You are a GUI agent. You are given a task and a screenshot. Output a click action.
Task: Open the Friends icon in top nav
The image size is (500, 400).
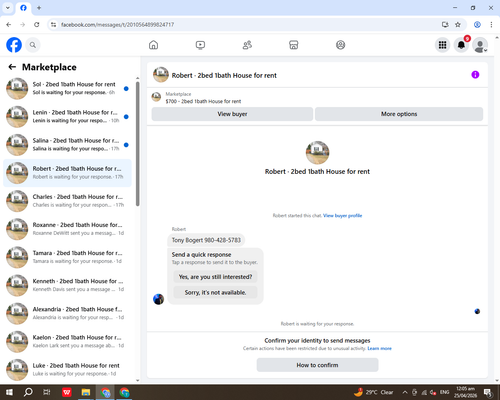(x=247, y=45)
